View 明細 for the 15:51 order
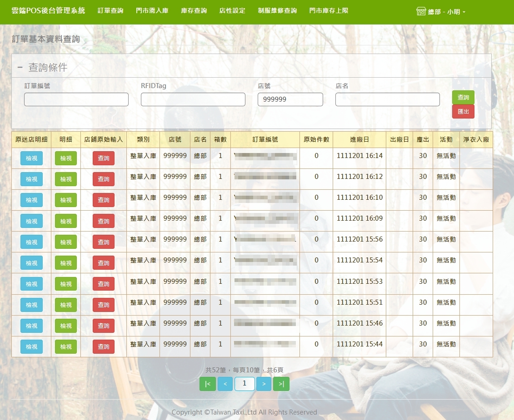The image size is (514, 420). point(66,305)
